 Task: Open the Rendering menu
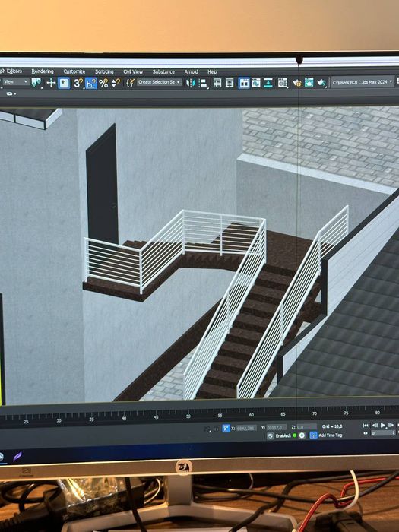[x=43, y=71]
